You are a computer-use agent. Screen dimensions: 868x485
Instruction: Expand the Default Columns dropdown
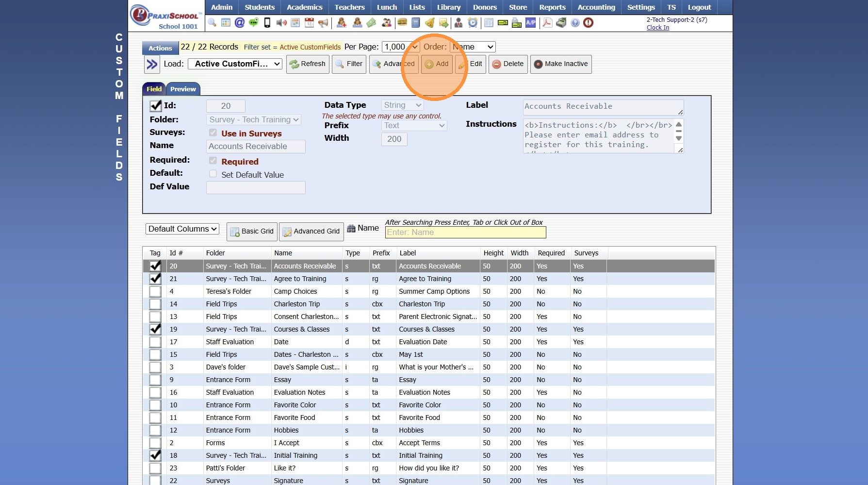[182, 229]
